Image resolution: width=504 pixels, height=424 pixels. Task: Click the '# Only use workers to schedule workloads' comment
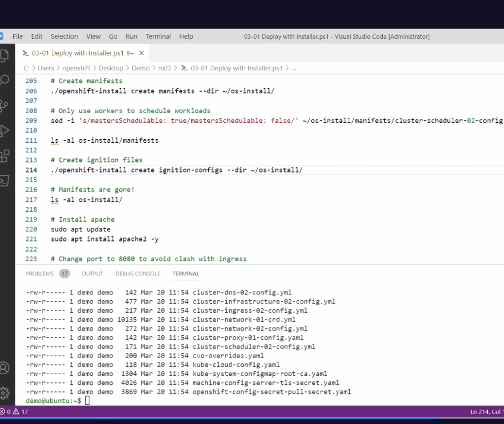click(131, 111)
